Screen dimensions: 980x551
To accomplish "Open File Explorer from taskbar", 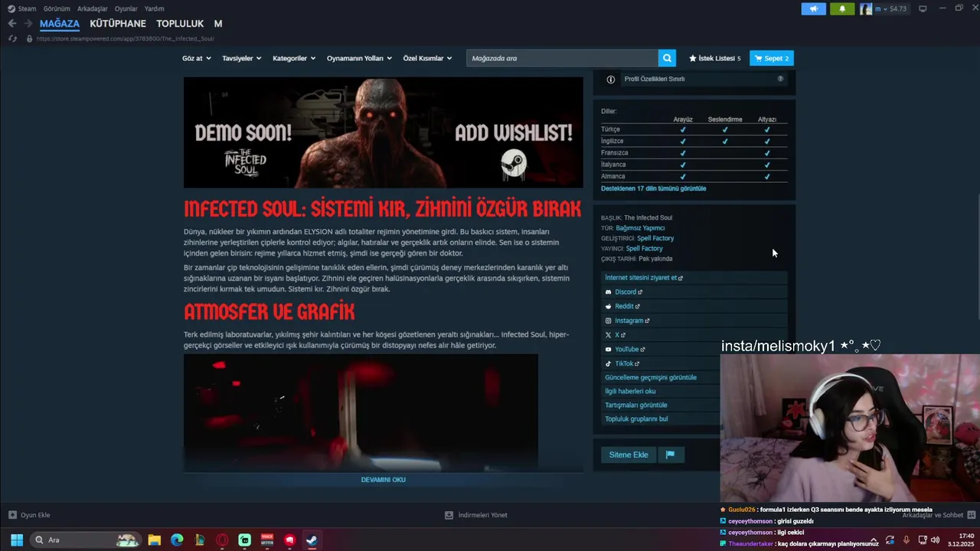I will pyautogui.click(x=154, y=540).
